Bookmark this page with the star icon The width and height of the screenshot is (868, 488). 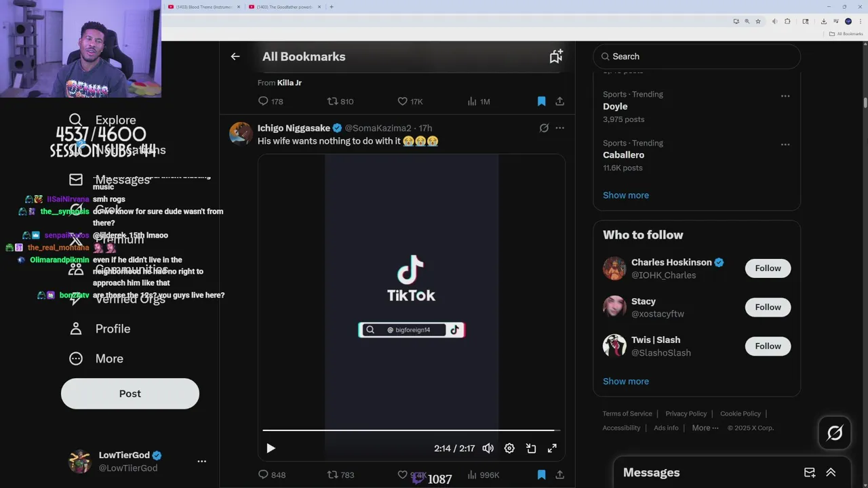click(x=758, y=21)
